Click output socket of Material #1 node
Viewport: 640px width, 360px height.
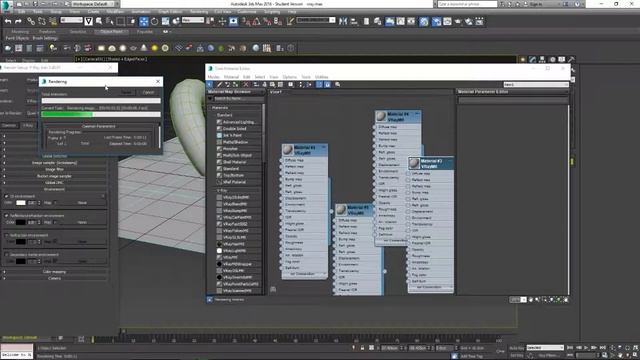tap(331, 211)
